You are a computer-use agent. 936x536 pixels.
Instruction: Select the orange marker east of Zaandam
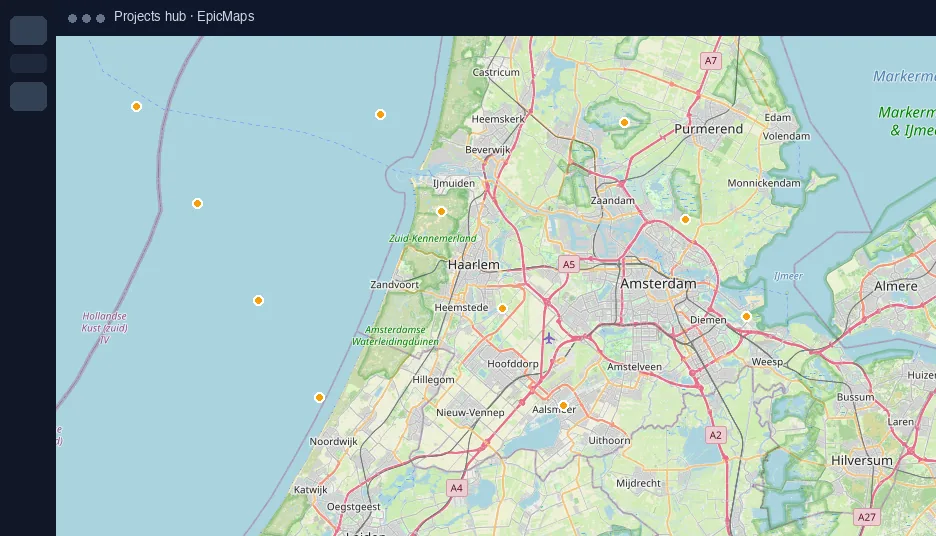point(685,219)
